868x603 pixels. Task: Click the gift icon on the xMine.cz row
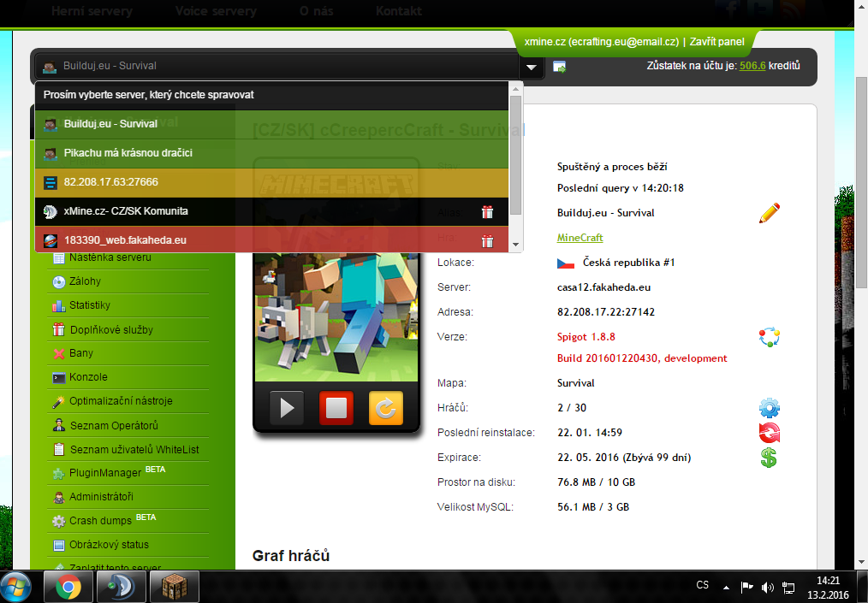(x=487, y=212)
